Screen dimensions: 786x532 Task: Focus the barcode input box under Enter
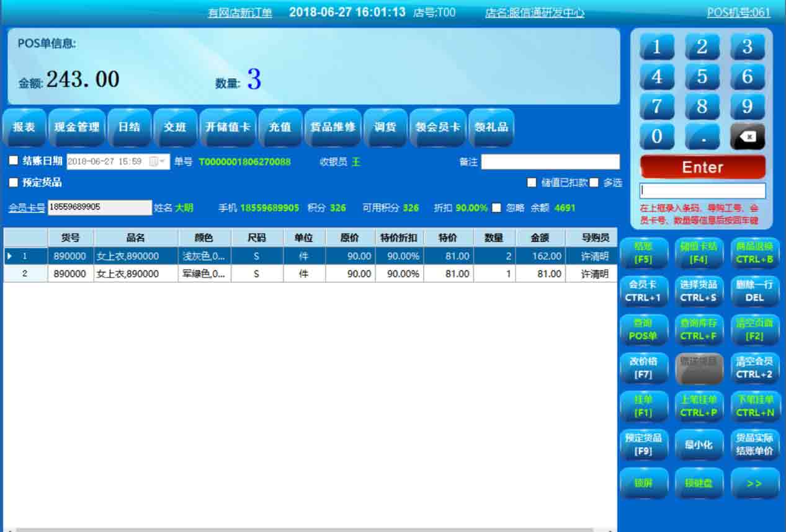click(x=703, y=190)
